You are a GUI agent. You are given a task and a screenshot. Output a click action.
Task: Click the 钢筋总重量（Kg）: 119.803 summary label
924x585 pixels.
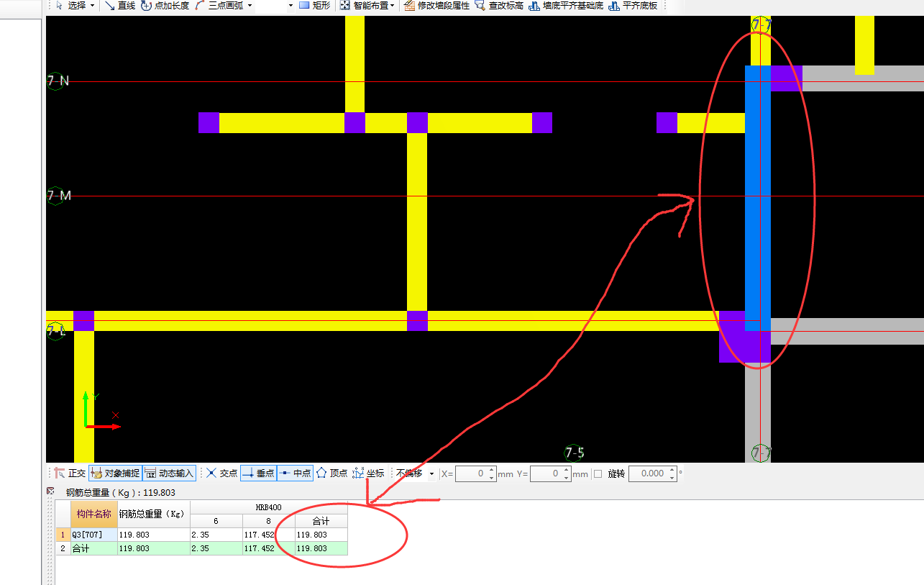(x=121, y=493)
